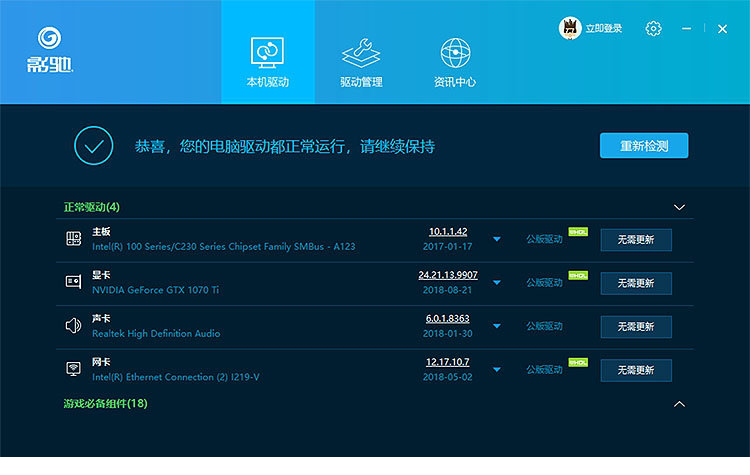This screenshot has width=750, height=475.
Task: Click the 立即登录 login link
Action: click(604, 29)
